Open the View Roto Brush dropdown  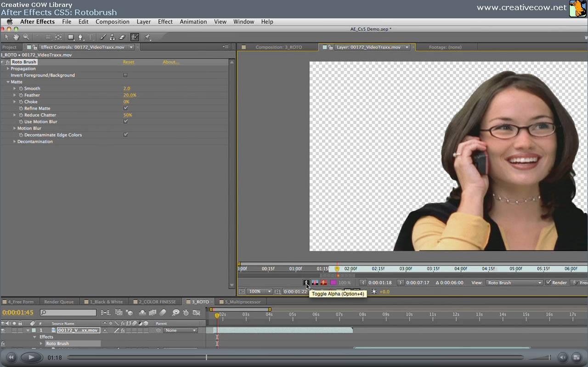(514, 282)
